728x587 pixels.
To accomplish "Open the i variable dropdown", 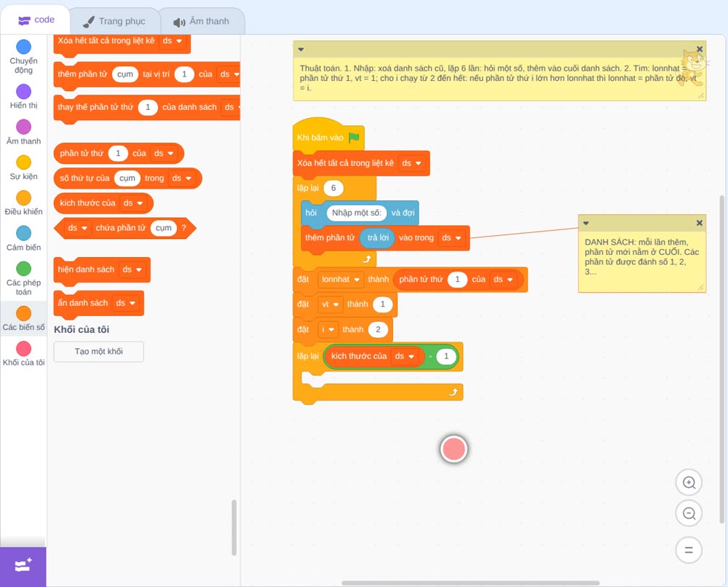I will pyautogui.click(x=328, y=330).
